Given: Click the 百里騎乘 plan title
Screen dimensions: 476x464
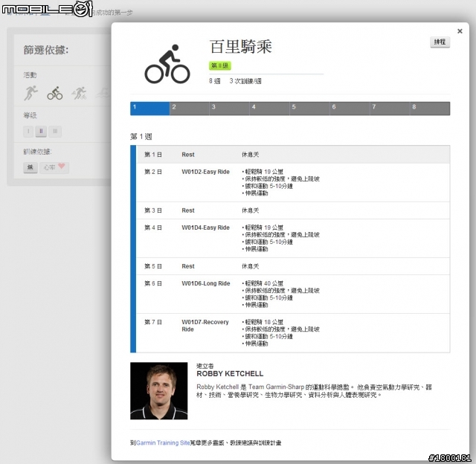Looking at the screenshot, I should (x=240, y=47).
